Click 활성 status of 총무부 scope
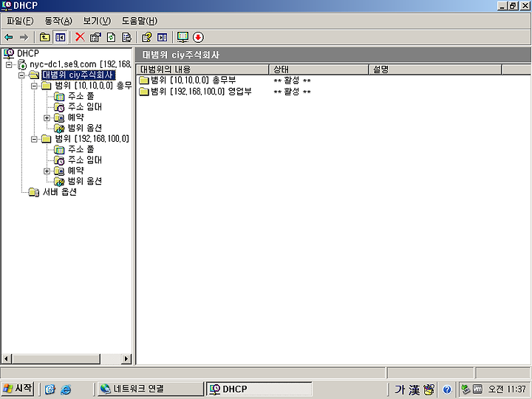 (292, 81)
